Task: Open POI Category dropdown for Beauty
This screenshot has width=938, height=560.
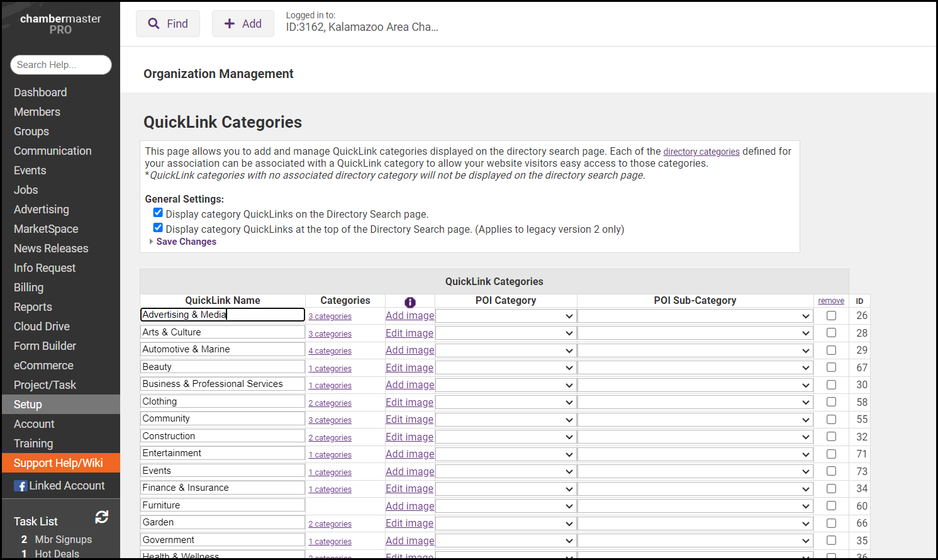Action: coord(506,368)
